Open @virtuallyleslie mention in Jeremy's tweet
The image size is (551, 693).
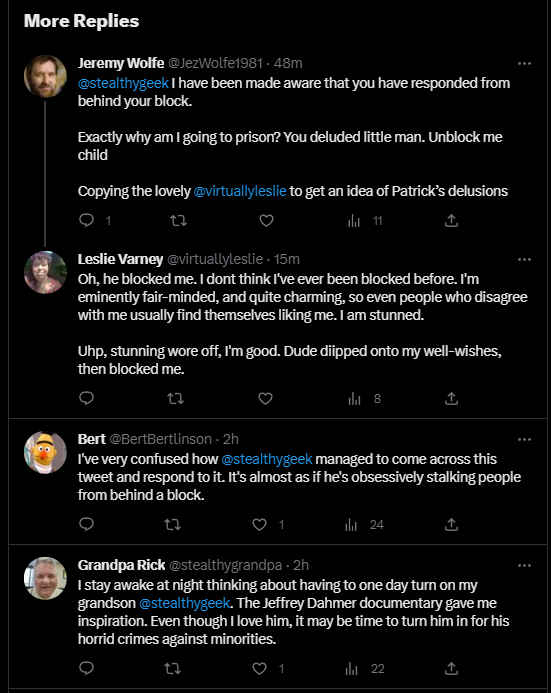[x=240, y=191]
